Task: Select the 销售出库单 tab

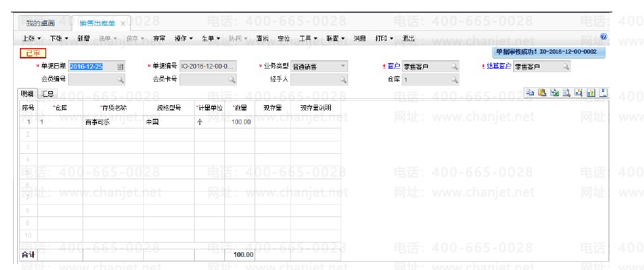Action: click(97, 23)
